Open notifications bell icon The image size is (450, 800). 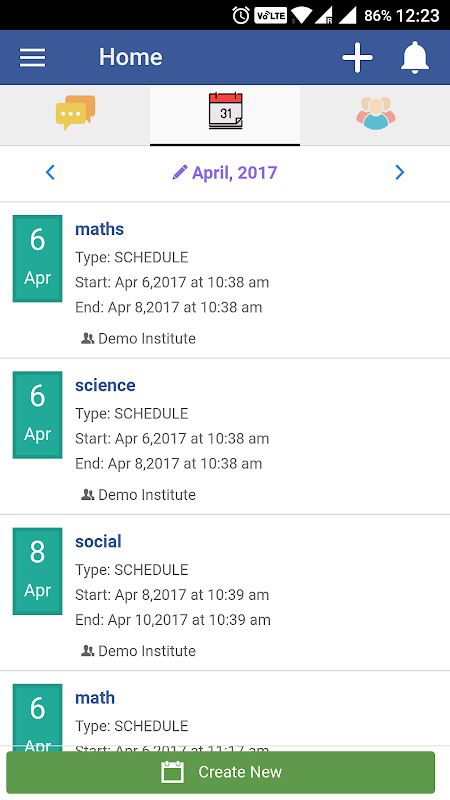(x=414, y=57)
